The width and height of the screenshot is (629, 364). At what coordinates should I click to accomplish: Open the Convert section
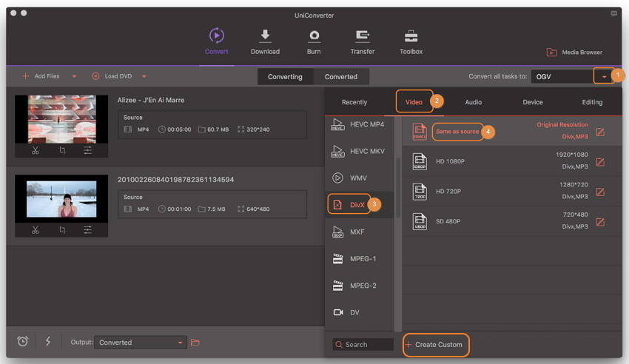click(216, 41)
